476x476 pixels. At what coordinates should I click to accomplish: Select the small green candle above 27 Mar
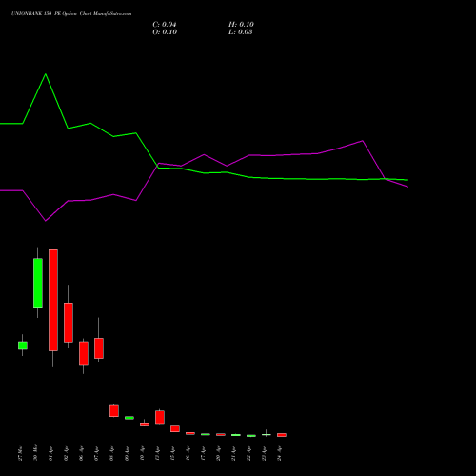[x=23, y=346]
